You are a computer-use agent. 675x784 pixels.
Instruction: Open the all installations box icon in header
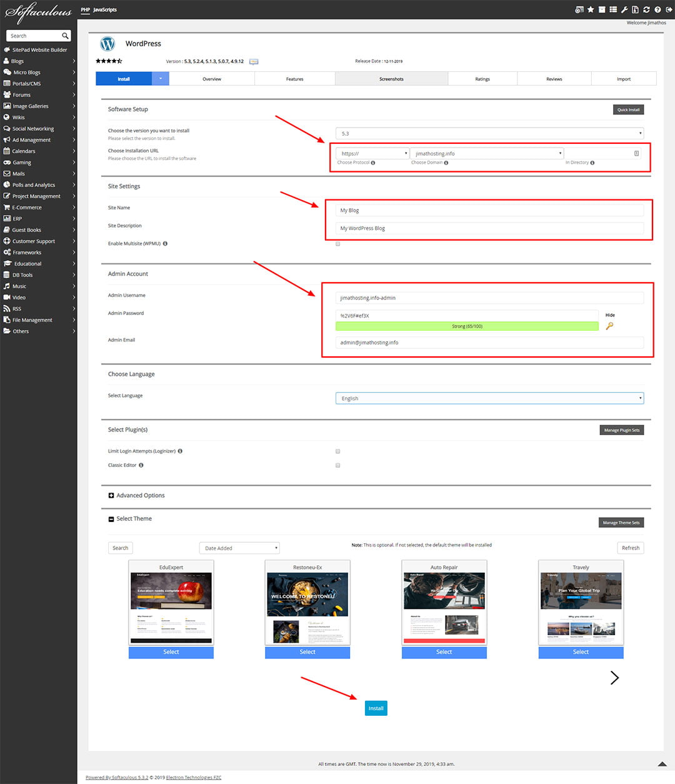(x=602, y=9)
